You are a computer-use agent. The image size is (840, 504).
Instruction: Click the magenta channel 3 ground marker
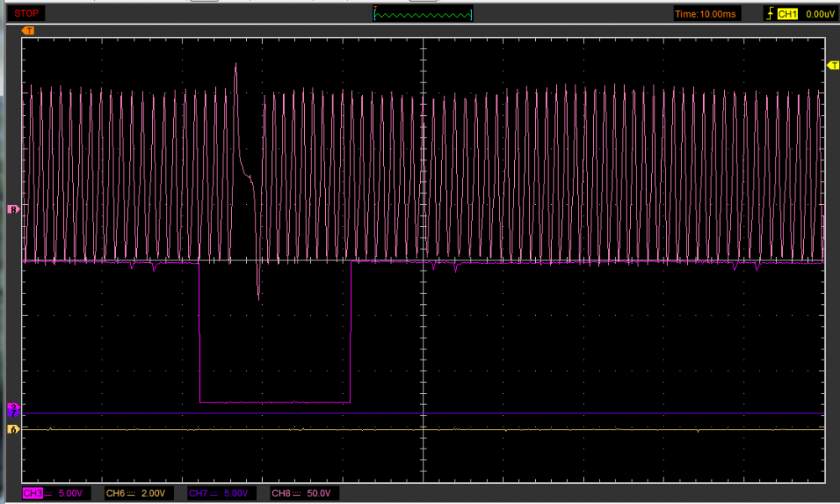coord(13,407)
